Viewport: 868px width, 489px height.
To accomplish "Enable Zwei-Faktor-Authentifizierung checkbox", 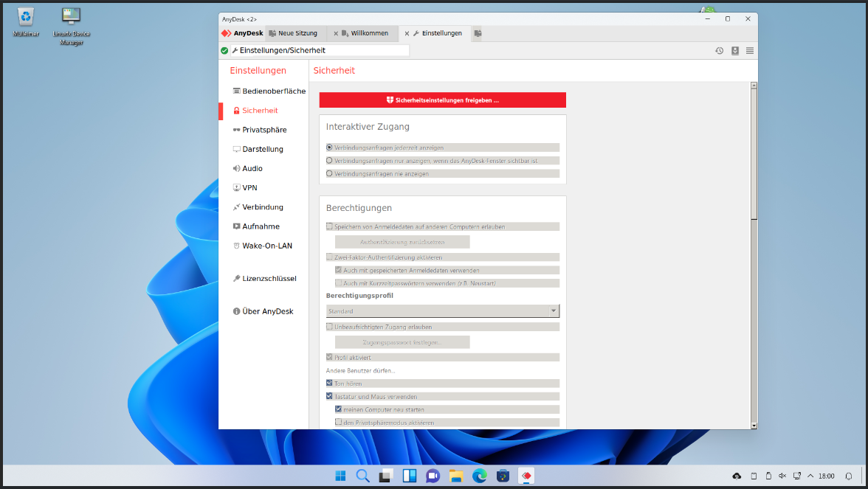I will coord(329,257).
